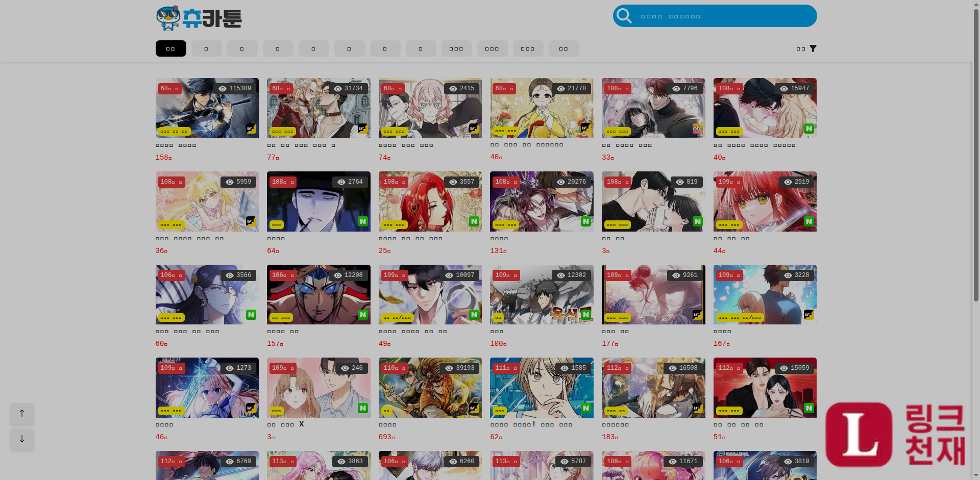
Task: Click the eye icon beside 12302 views
Action: (561, 275)
